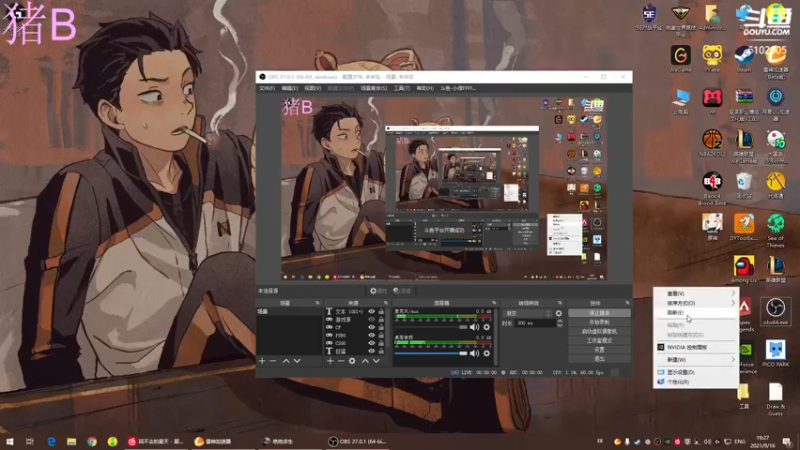
Task: Toggle visibility of 文本 (GDI+) source
Action: coord(371,311)
